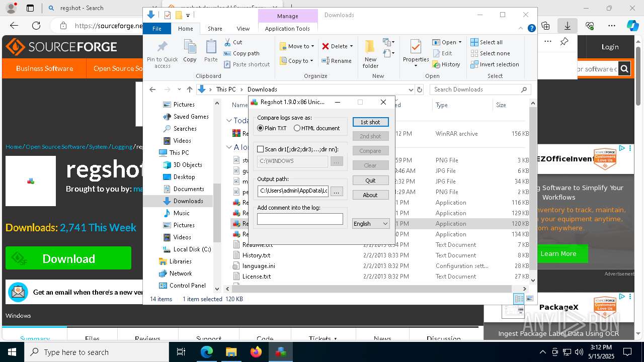
Task: Switch to the View ribbon tab
Action: [243, 29]
